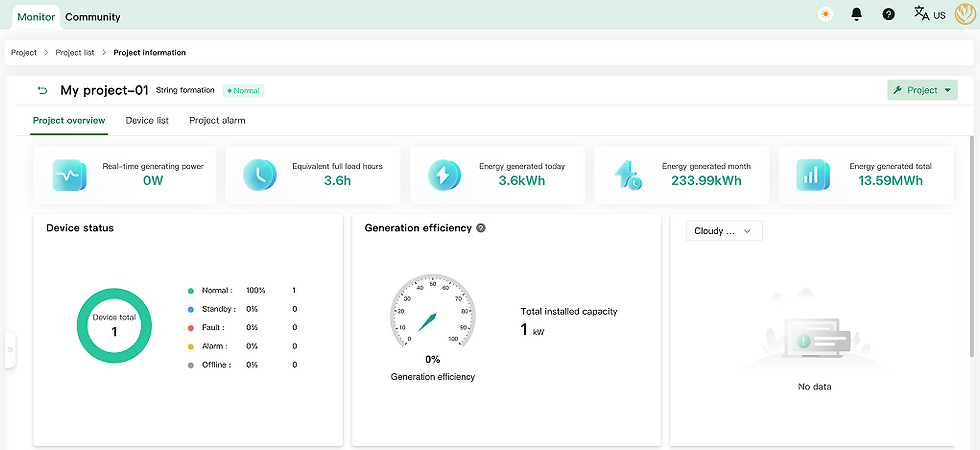Screen dimensions: 980x450
Task: Go to Project in the breadcrumb
Action: click(24, 52)
